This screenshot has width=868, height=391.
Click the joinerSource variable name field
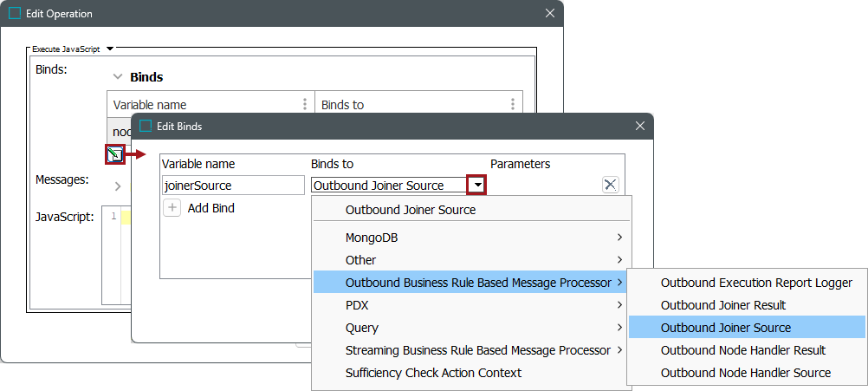coord(233,185)
